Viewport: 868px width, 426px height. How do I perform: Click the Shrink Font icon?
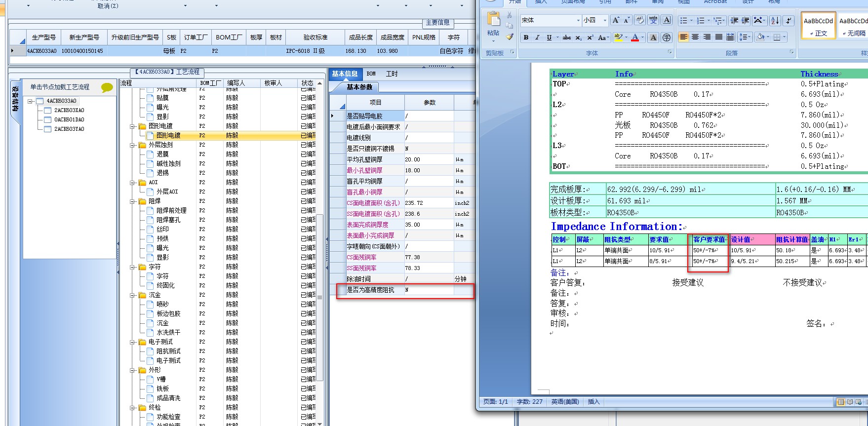[626, 20]
